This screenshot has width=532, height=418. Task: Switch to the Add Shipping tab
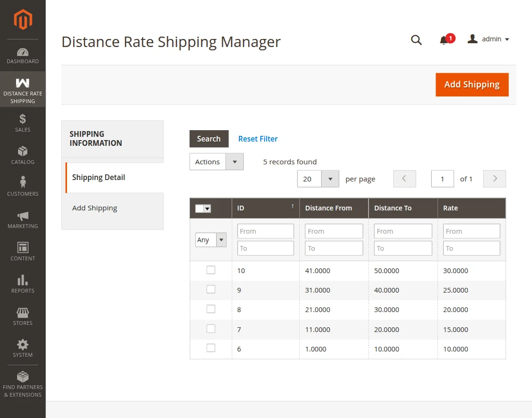pos(95,208)
